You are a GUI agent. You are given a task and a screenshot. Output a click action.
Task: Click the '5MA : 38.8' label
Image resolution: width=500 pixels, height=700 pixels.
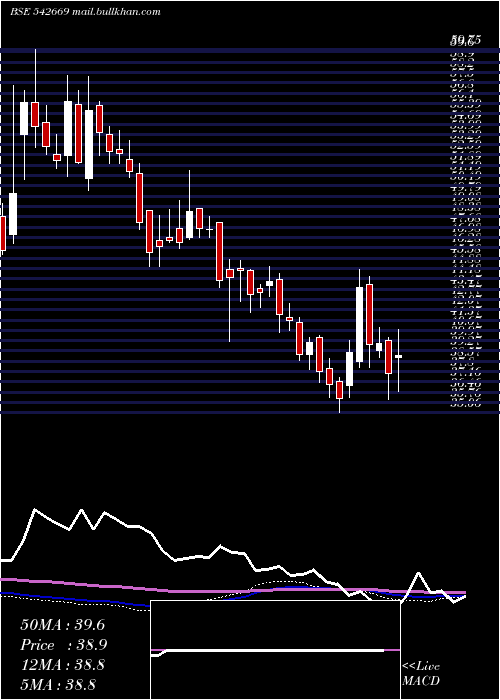click(x=58, y=684)
